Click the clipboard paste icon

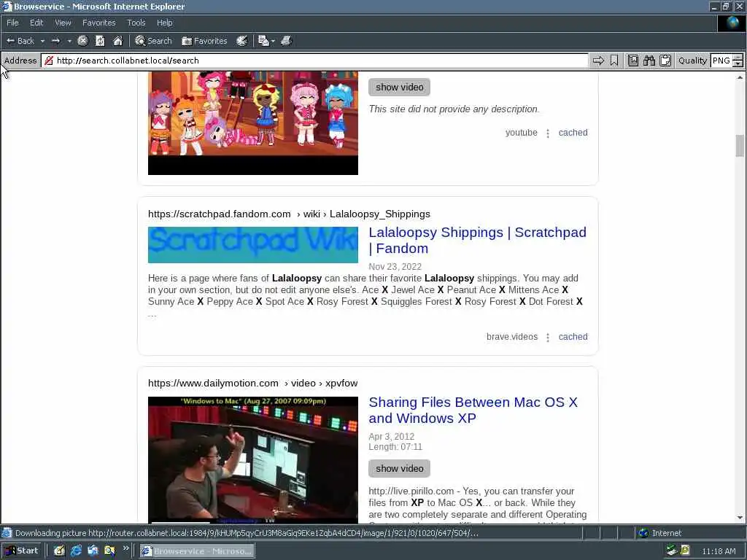(665, 61)
